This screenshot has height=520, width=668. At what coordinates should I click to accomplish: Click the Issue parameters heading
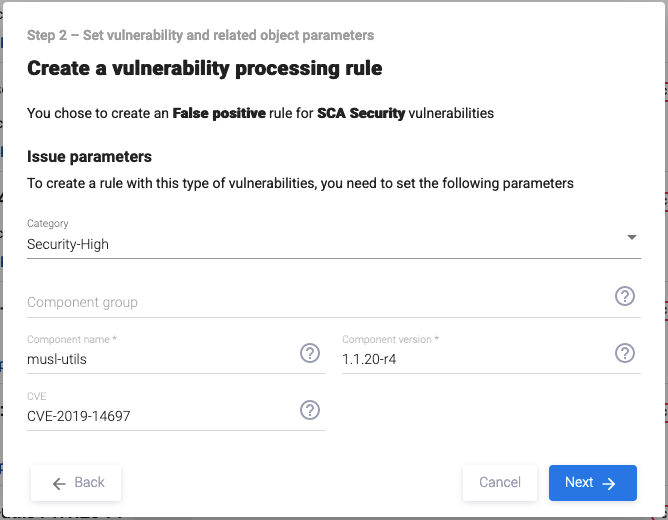tap(89, 157)
